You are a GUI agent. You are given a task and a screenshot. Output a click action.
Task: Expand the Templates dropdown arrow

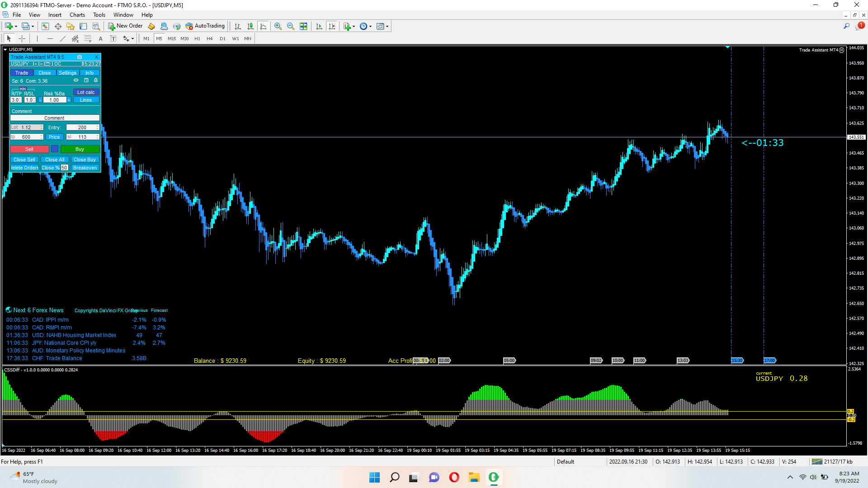click(387, 26)
